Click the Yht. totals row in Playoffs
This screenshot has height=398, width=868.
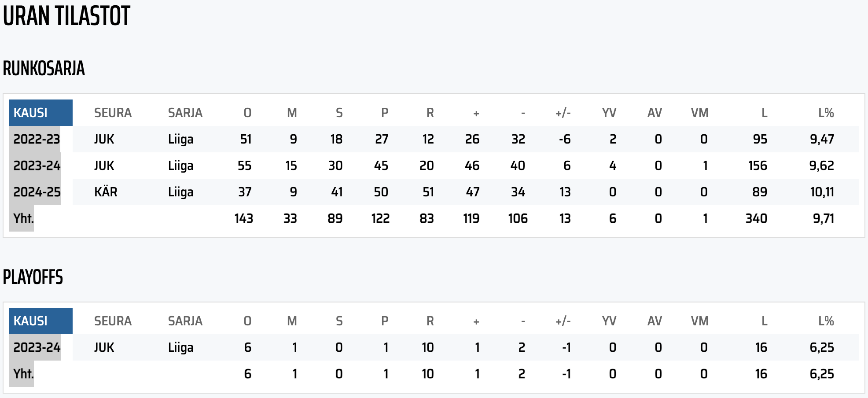434,374
